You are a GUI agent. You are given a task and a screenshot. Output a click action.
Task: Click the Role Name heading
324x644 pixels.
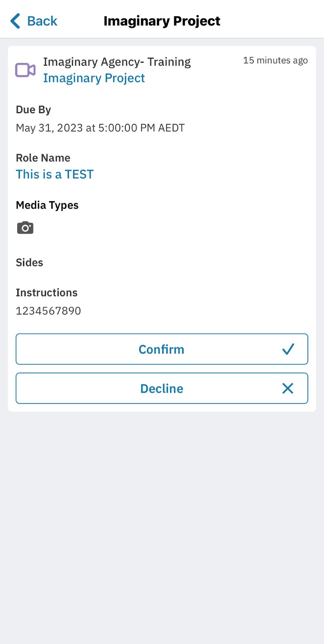click(43, 158)
